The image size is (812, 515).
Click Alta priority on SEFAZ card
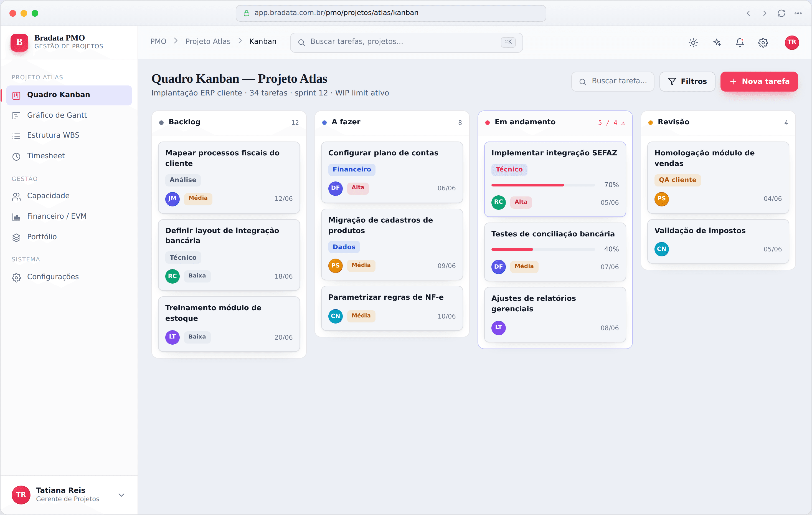coord(521,202)
